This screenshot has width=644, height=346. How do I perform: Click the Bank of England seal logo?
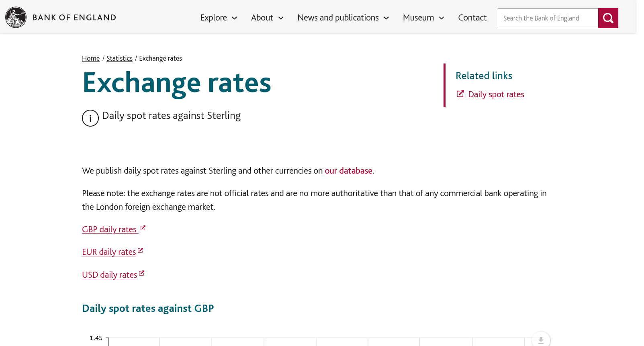click(16, 17)
